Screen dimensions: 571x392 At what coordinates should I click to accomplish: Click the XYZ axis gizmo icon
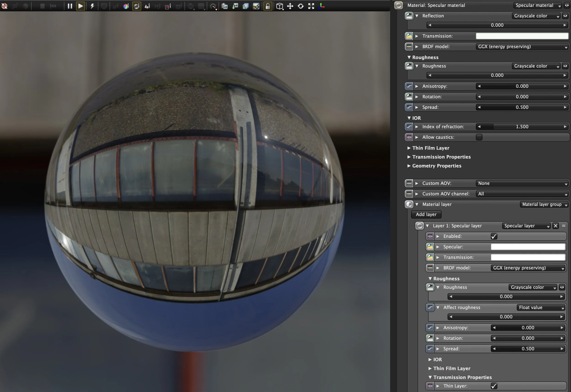point(321,6)
